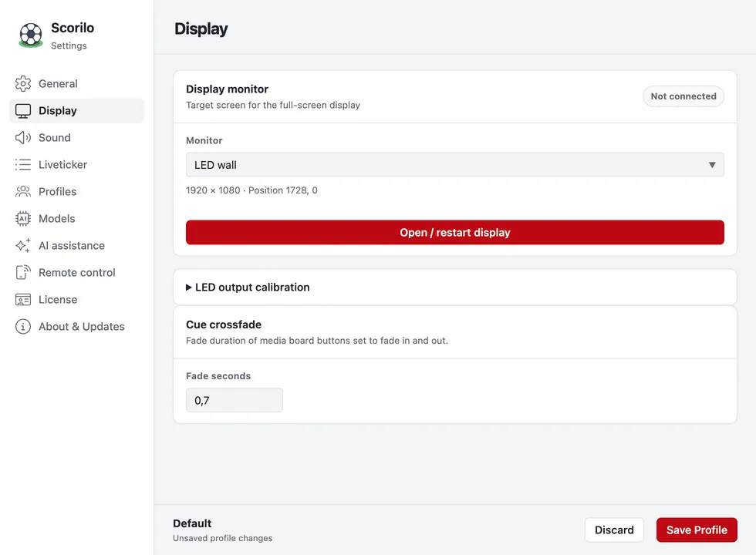756x555 pixels.
Task: Click the About & Updates info icon
Action: click(x=22, y=327)
